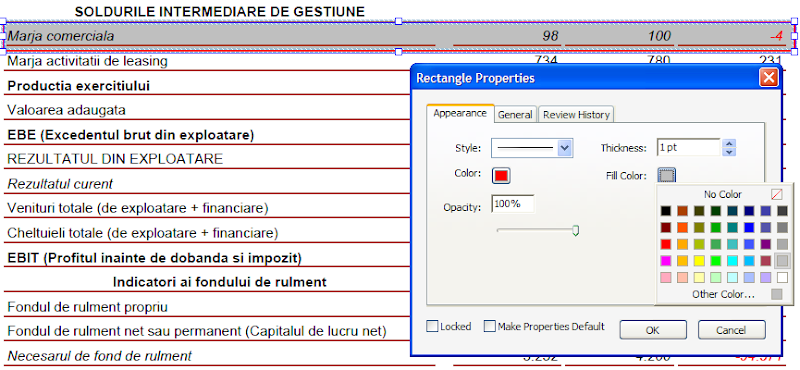Choose the purple palette swatch
The image size is (800, 370).
click(x=766, y=244)
